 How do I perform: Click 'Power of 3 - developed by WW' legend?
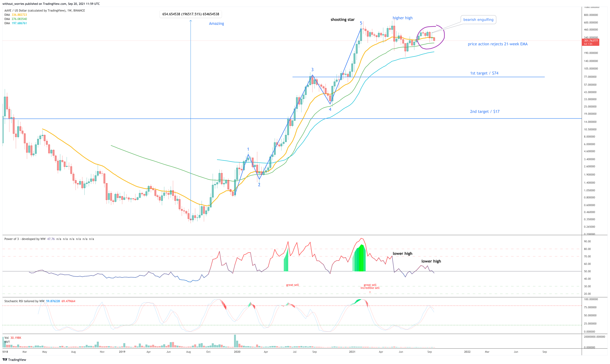25,239
